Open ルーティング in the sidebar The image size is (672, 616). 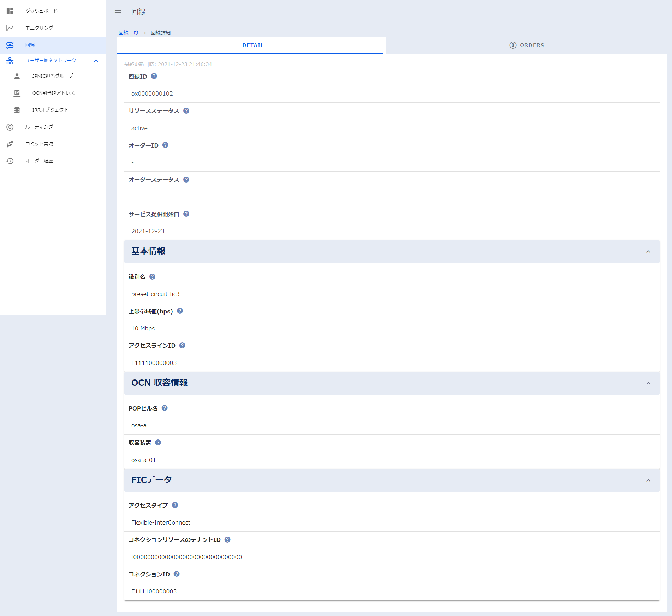pos(39,127)
